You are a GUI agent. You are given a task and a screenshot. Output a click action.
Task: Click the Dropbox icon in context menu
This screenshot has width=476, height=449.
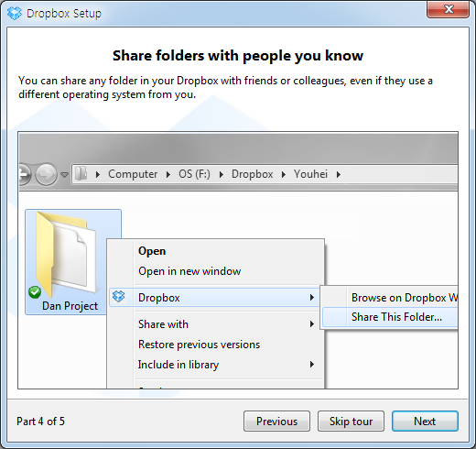(119, 297)
